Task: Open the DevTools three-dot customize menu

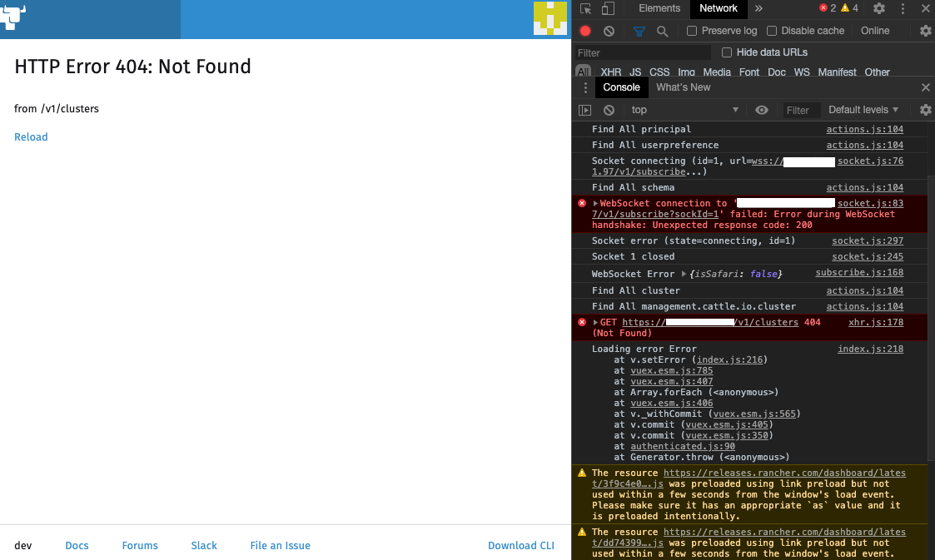Action: click(x=903, y=8)
